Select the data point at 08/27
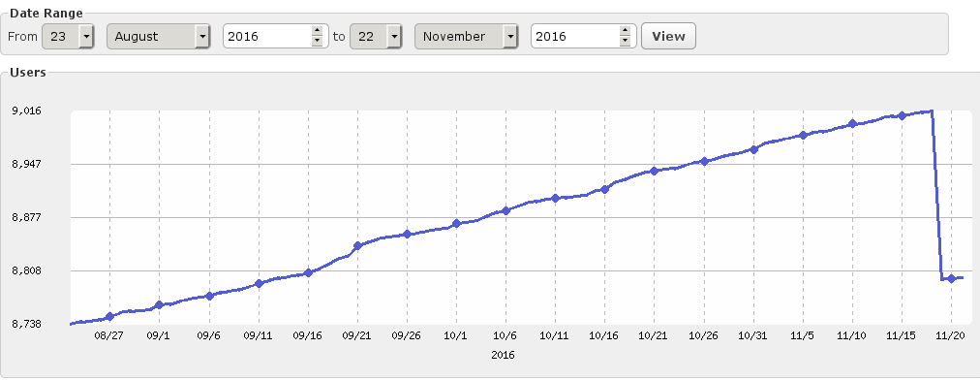 pos(109,317)
